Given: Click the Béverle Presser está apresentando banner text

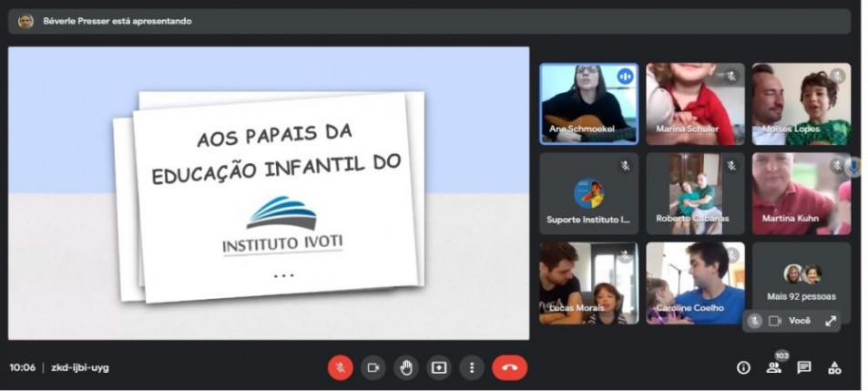Looking at the screenshot, I should click(117, 21).
